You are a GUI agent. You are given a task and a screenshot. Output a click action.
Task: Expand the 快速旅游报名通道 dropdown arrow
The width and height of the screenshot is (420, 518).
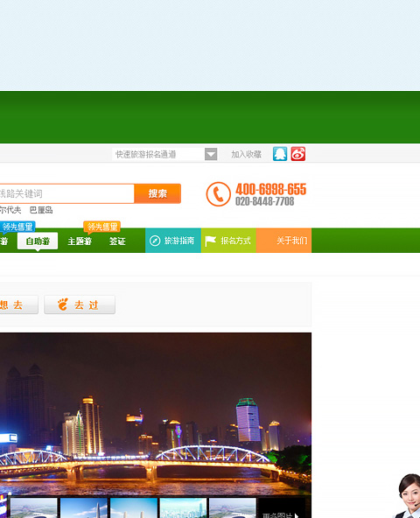pyautogui.click(x=211, y=154)
